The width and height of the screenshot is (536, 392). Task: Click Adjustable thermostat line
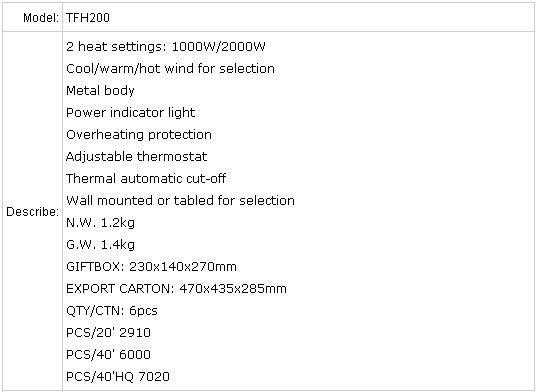coord(136,157)
